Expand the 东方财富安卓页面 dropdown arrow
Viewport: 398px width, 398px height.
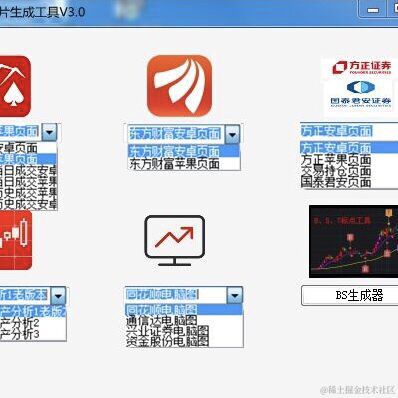point(232,134)
